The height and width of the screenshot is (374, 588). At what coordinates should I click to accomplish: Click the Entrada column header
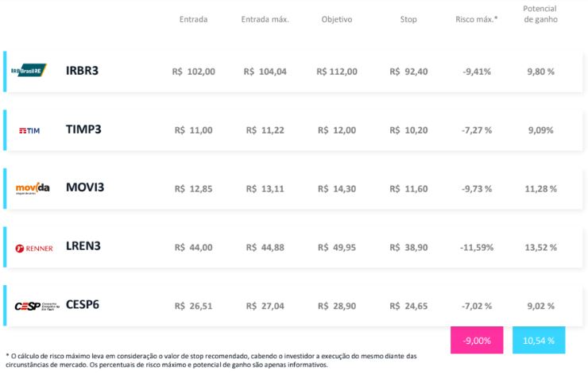point(193,20)
